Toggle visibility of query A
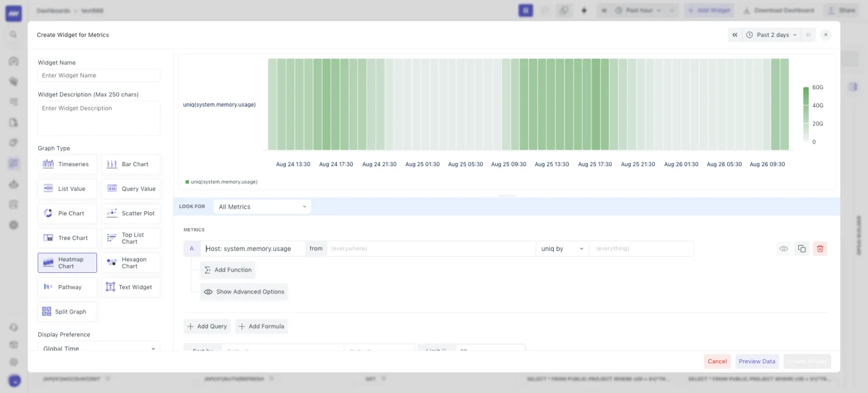This screenshot has width=868, height=393. pos(784,249)
